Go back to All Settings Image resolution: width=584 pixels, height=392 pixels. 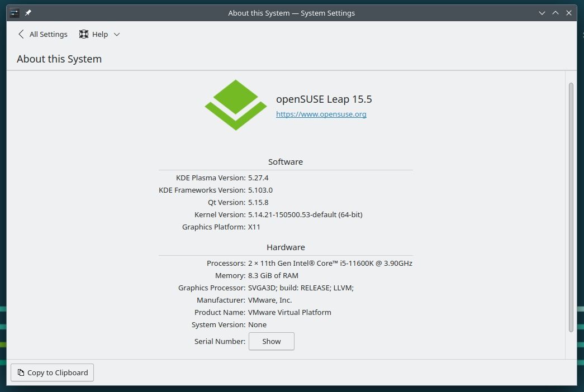point(43,34)
